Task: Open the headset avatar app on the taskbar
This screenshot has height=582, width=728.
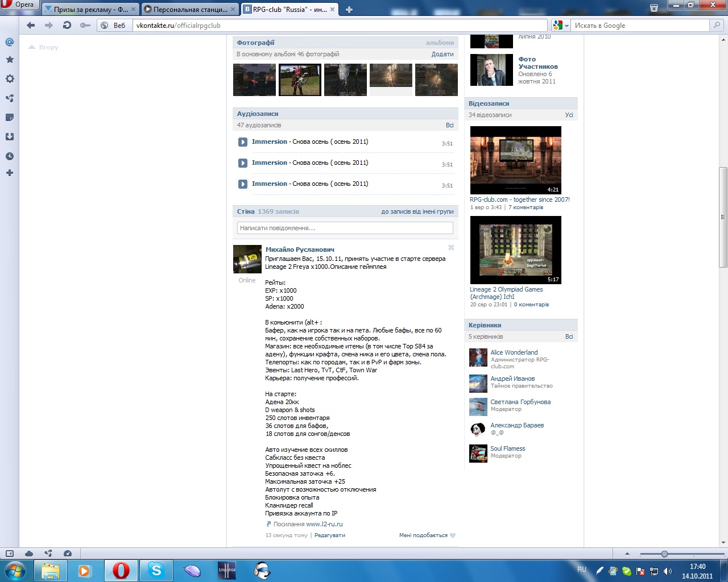Action: (262, 570)
